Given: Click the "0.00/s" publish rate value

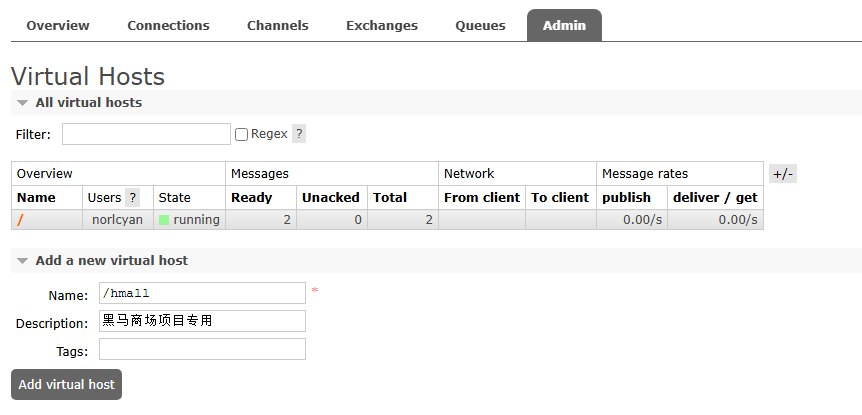Looking at the screenshot, I should coord(642,220).
